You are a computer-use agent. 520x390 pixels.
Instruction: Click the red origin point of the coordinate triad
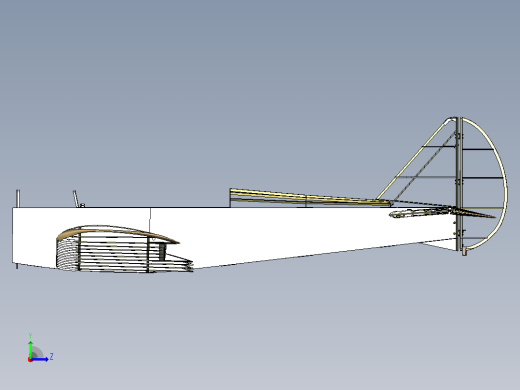[30, 360]
